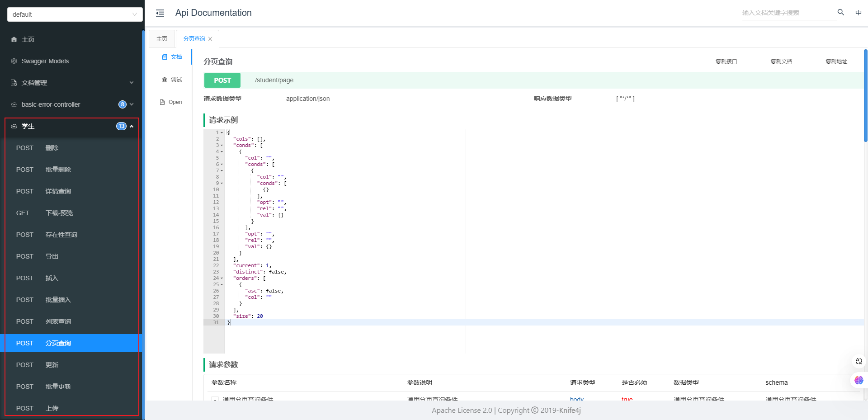Click the /student/page path text
Viewport: 868px width, 420px height.
274,80
